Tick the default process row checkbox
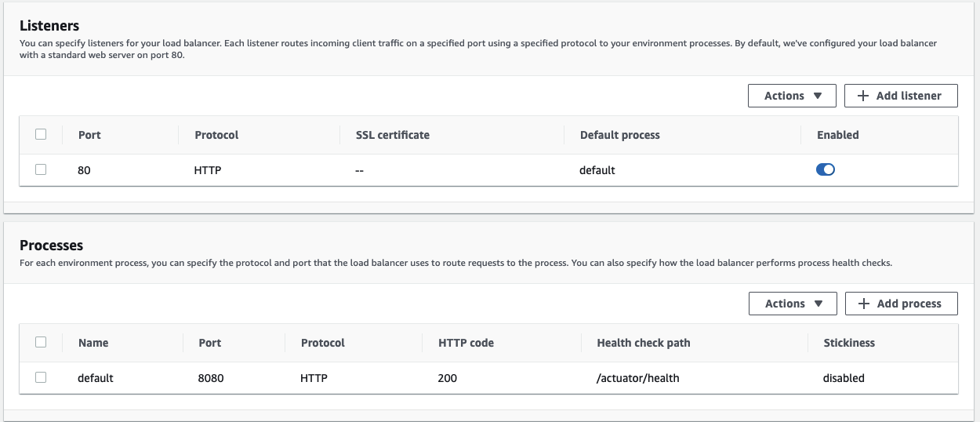 (x=41, y=377)
